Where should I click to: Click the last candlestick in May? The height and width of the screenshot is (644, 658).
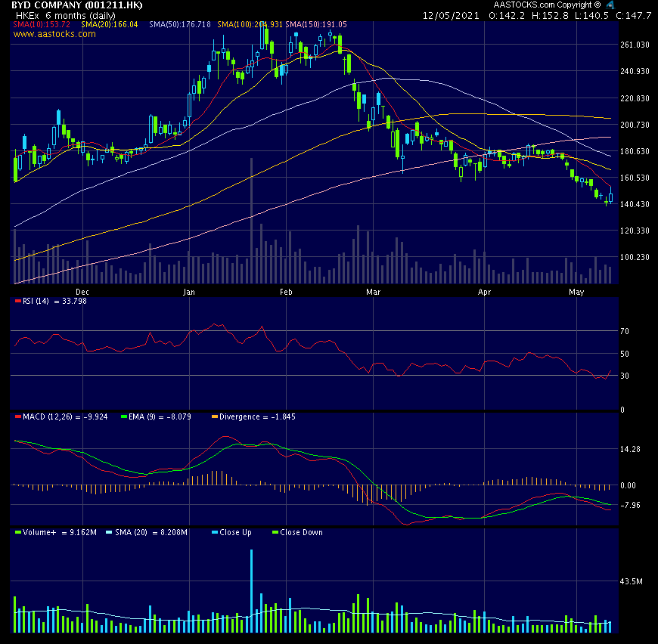610,196
